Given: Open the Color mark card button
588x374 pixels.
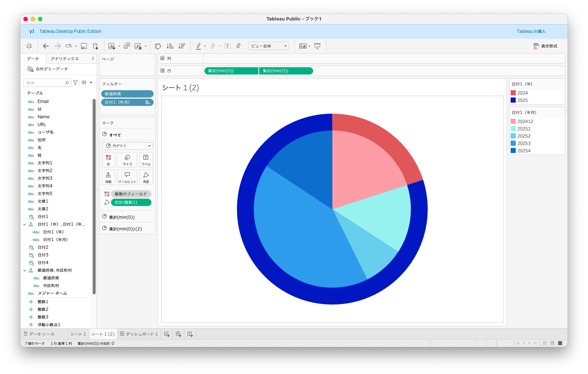Looking at the screenshot, I should coord(108,160).
